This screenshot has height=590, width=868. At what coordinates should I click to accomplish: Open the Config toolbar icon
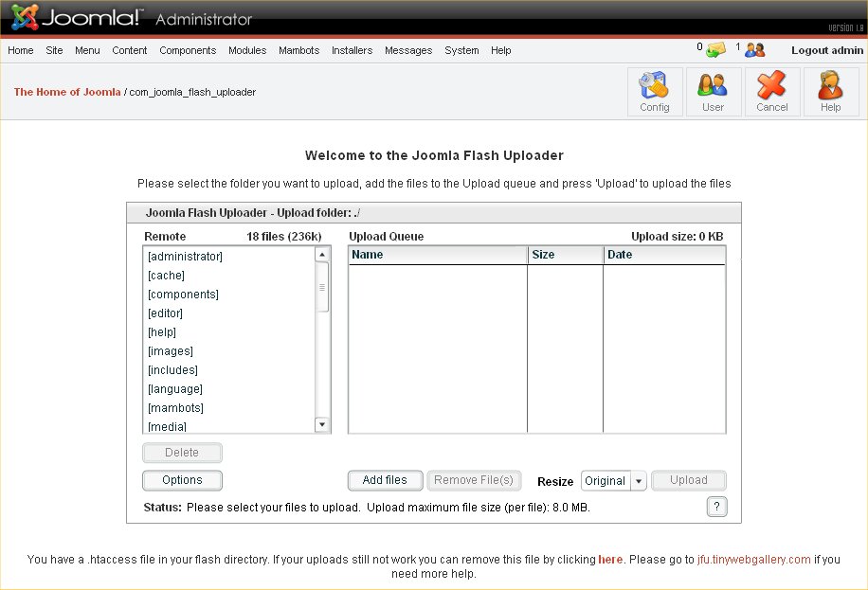point(655,92)
